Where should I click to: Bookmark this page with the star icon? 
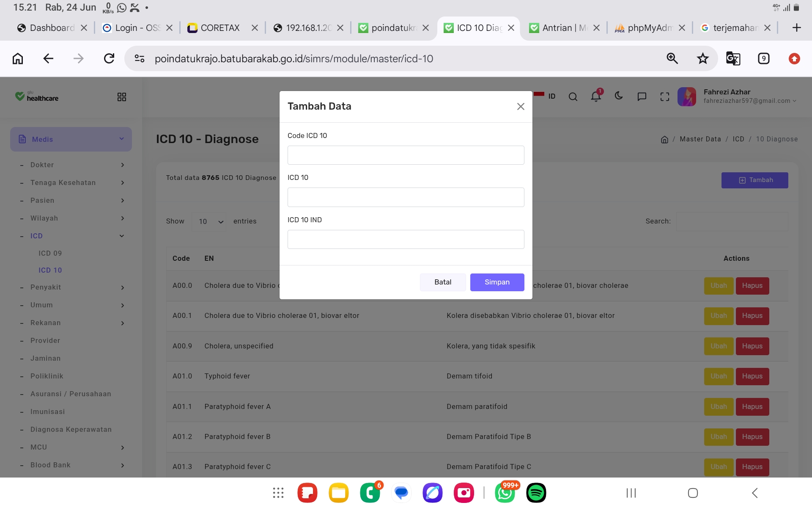[x=702, y=58]
